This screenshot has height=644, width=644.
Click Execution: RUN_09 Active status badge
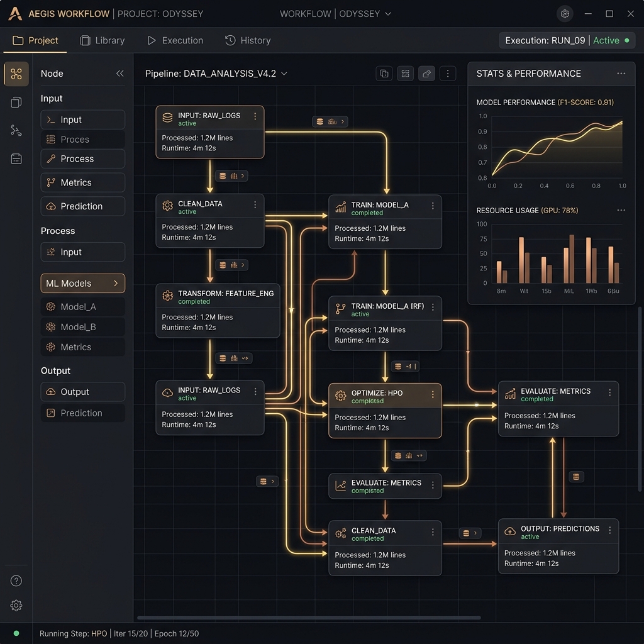567,40
